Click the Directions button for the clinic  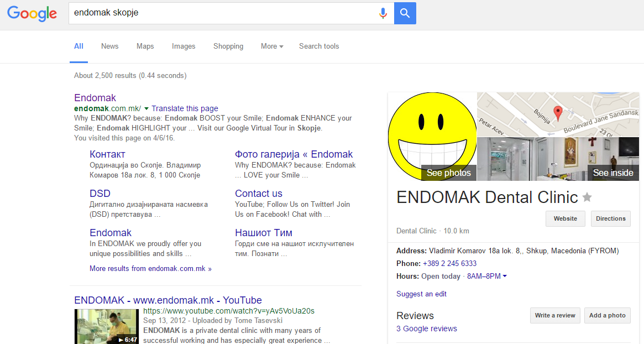tap(610, 218)
